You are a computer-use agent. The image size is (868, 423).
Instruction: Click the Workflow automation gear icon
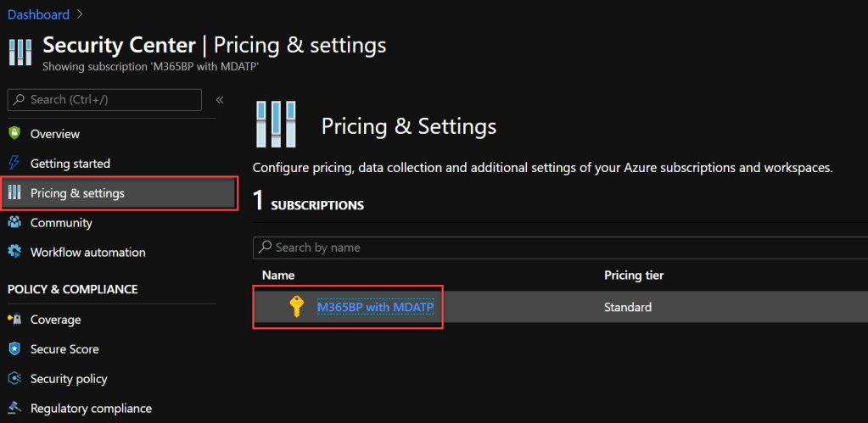click(x=14, y=253)
